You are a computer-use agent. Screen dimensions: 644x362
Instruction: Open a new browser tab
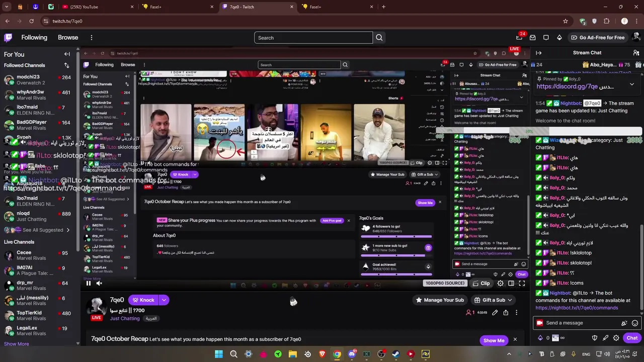[383, 7]
